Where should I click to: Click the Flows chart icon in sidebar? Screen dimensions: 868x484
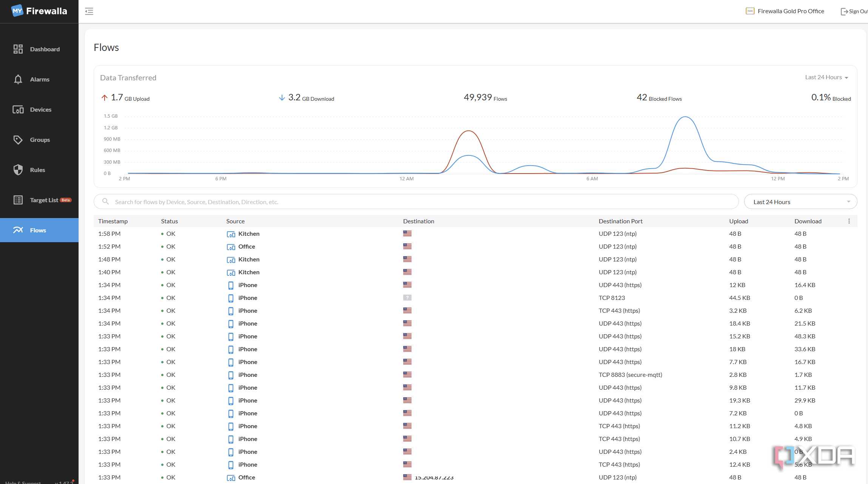18,230
